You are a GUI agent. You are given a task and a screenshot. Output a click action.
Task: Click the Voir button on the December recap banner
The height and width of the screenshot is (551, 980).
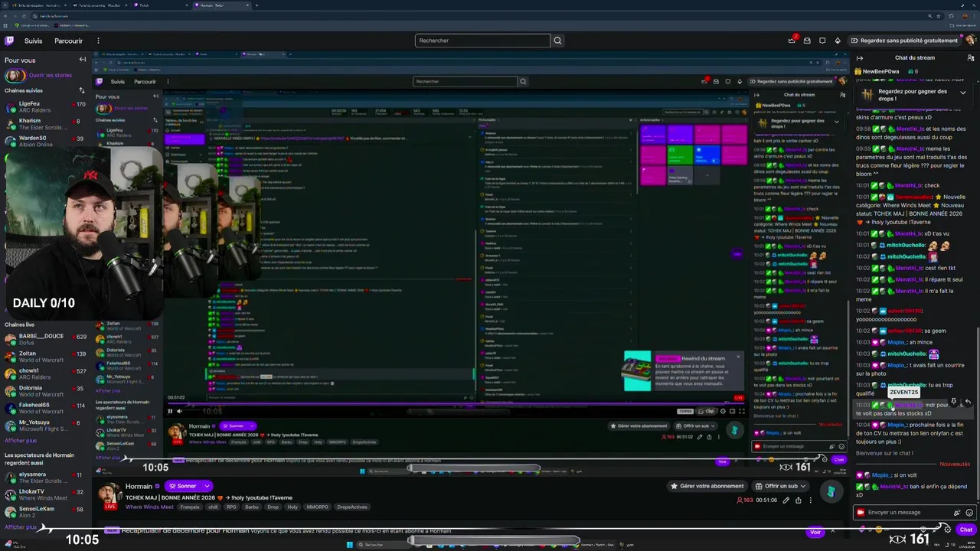[815, 532]
